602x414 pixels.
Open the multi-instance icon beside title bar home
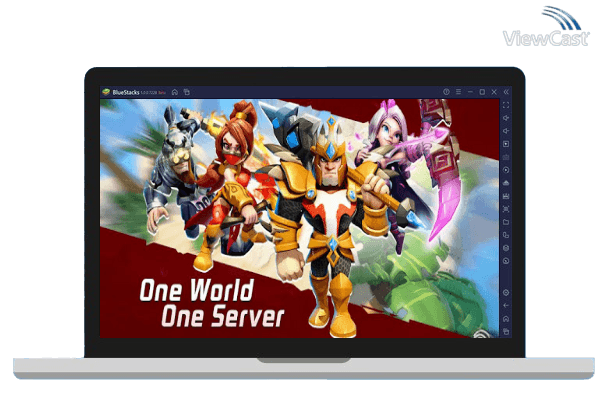click(186, 92)
